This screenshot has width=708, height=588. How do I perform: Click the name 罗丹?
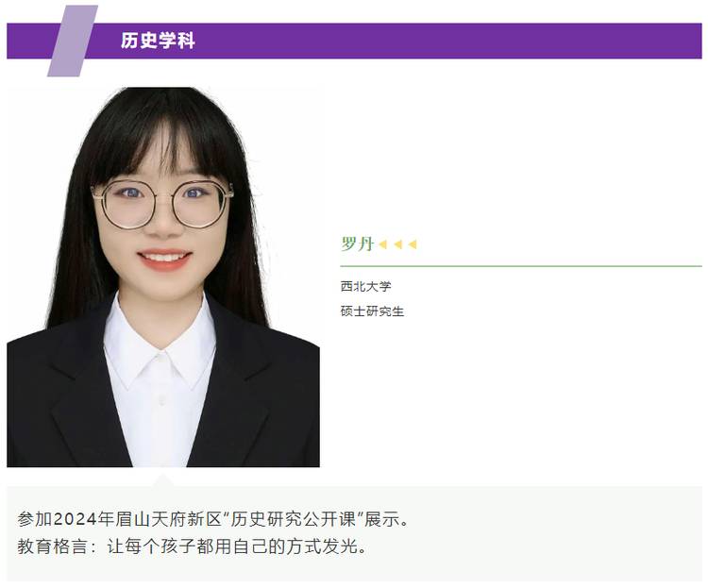(357, 244)
